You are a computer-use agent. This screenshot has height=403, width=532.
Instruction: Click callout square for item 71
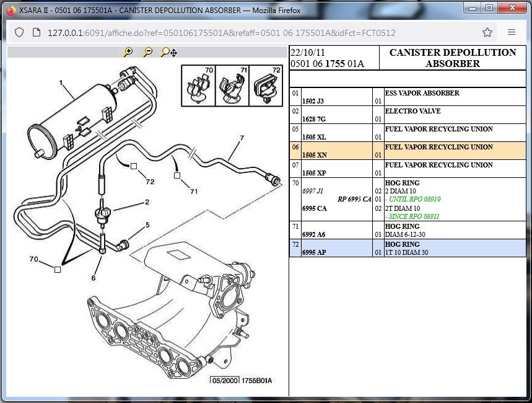point(177,175)
